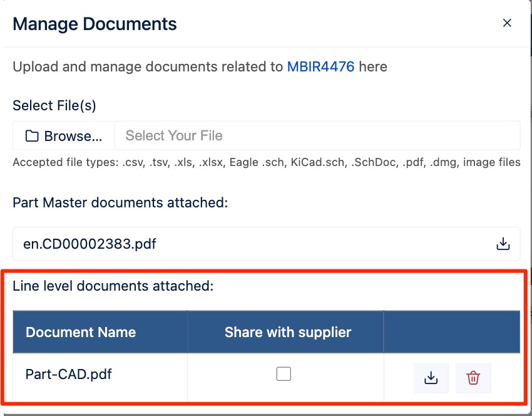This screenshot has width=532, height=416.
Task: Click the Manage Documents dialog title
Action: [95, 24]
